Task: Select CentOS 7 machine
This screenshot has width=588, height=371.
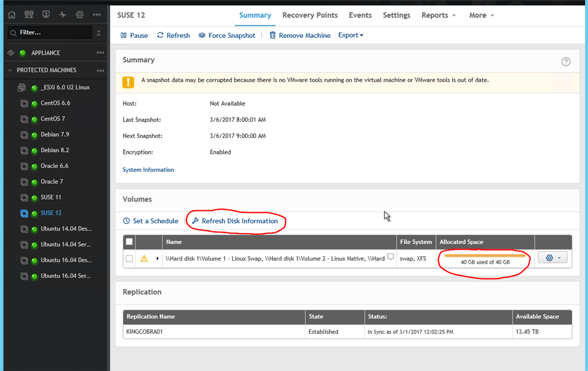Action: 53,119
